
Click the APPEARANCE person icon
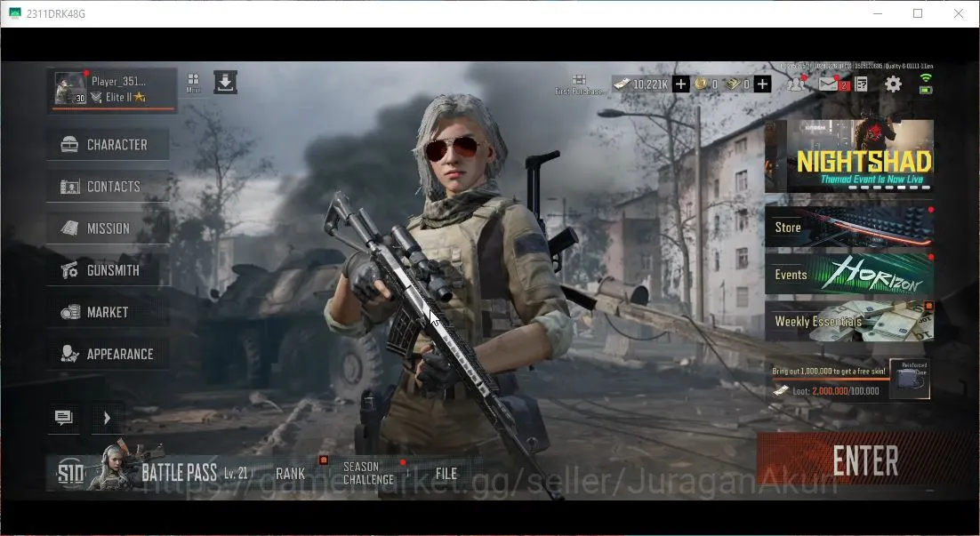[x=69, y=354]
